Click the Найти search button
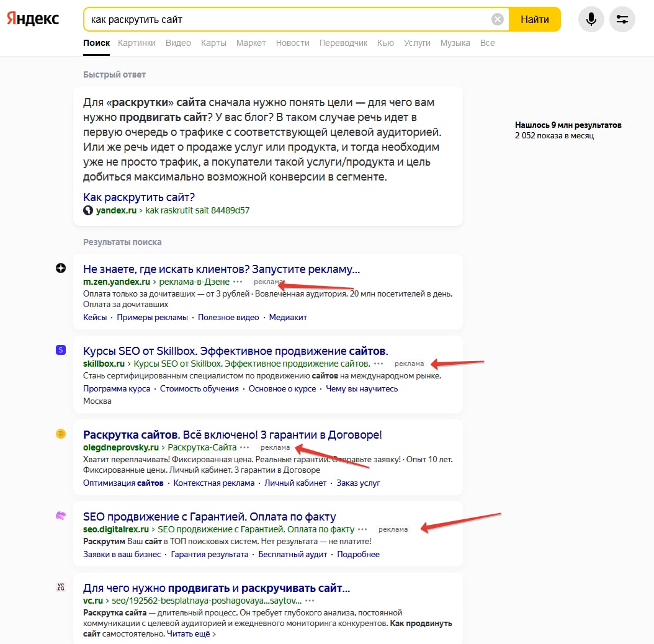The height and width of the screenshot is (644, 654). pyautogui.click(x=535, y=19)
